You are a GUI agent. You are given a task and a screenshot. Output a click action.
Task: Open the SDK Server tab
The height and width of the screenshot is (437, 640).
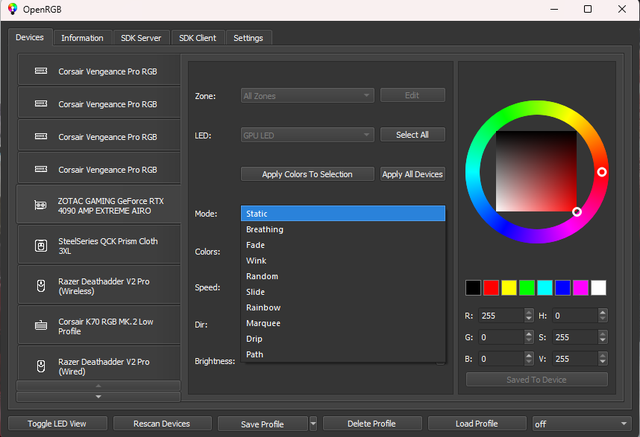pyautogui.click(x=141, y=38)
